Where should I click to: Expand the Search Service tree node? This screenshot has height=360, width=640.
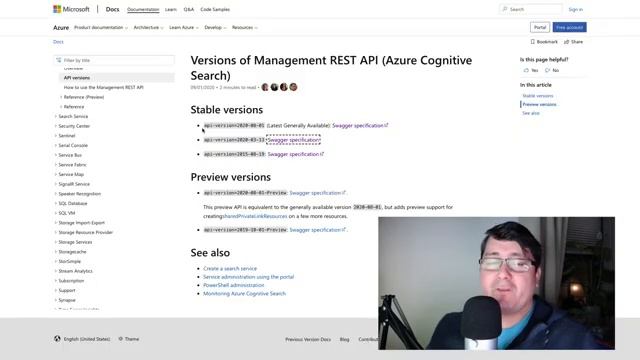point(56,116)
